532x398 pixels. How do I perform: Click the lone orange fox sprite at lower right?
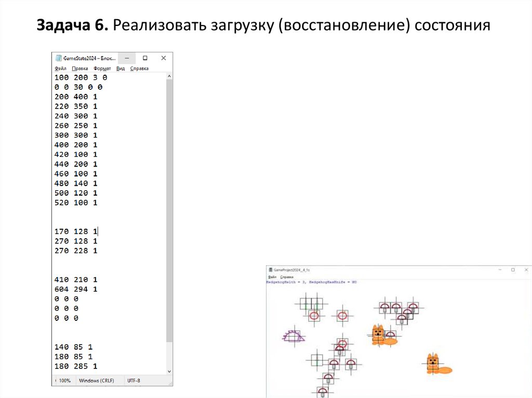[x=438, y=364]
